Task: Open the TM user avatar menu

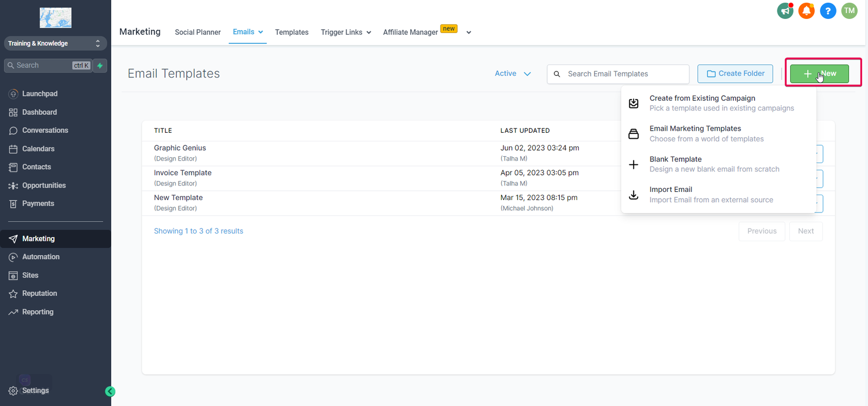Action: [x=849, y=11]
